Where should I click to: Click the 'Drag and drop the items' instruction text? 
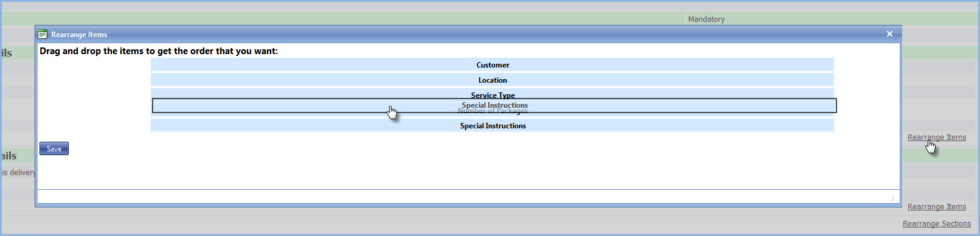click(x=159, y=51)
